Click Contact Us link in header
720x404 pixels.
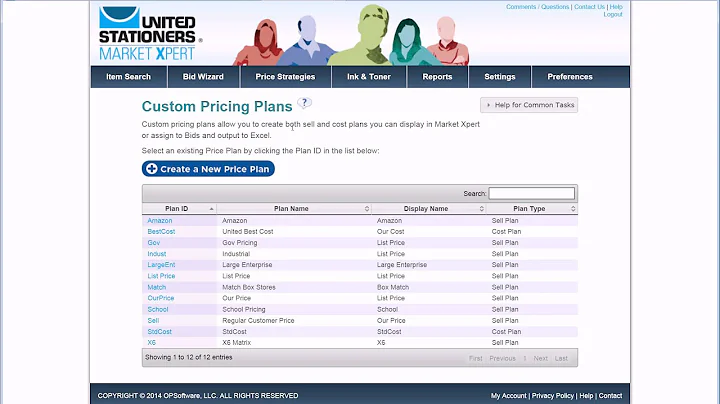pyautogui.click(x=589, y=7)
